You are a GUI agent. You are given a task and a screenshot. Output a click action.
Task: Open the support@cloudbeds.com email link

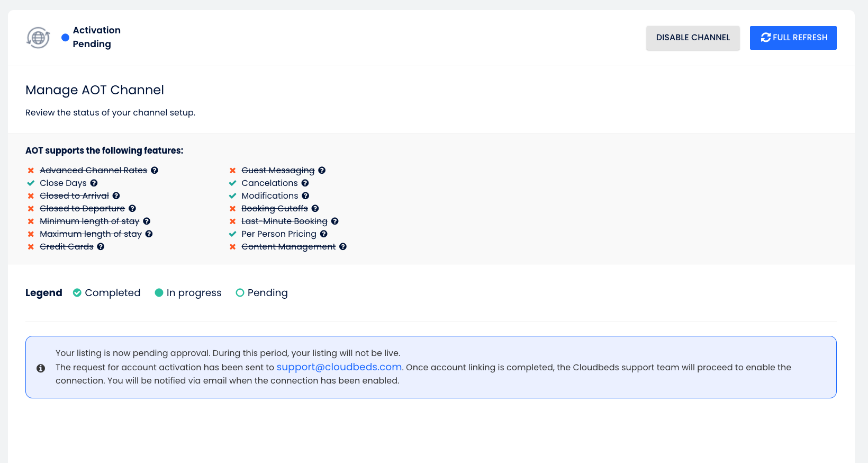[339, 367]
